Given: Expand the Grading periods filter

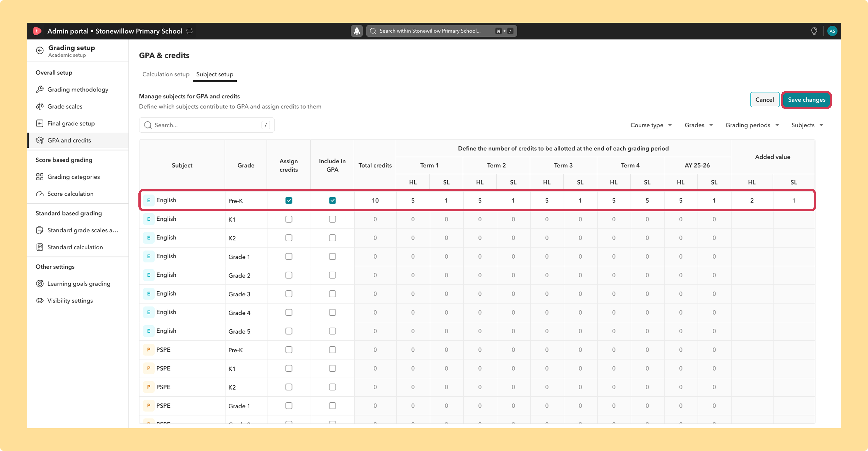Looking at the screenshot, I should (x=752, y=125).
